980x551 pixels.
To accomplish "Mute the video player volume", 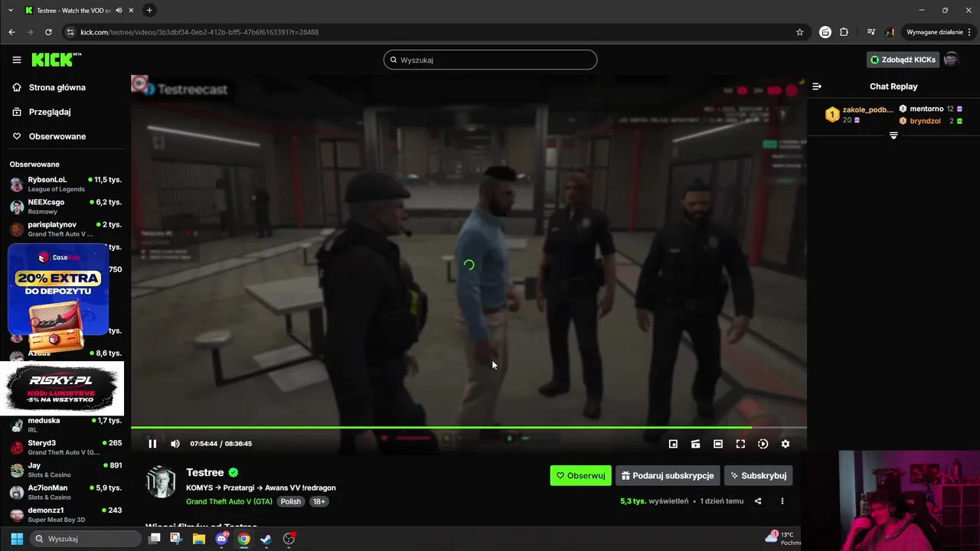I will click(175, 444).
